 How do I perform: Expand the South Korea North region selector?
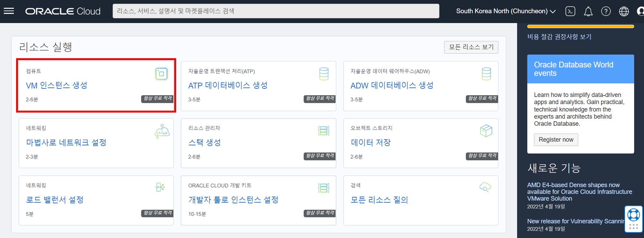506,11
